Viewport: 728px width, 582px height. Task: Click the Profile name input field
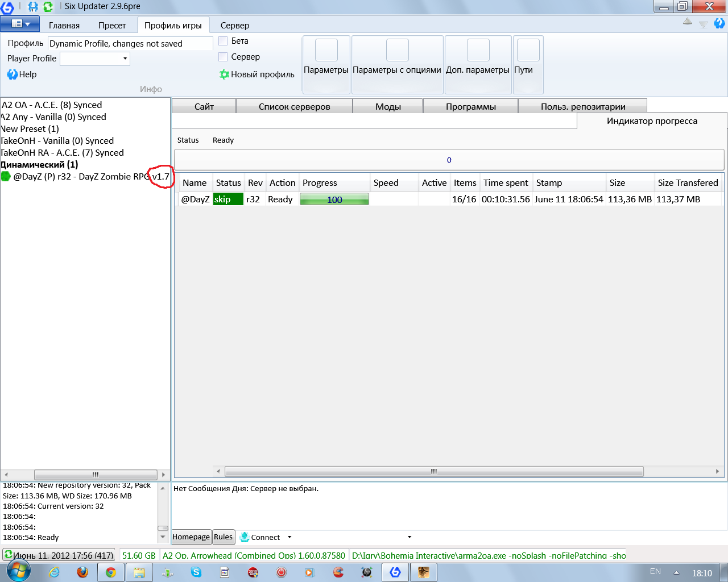130,44
